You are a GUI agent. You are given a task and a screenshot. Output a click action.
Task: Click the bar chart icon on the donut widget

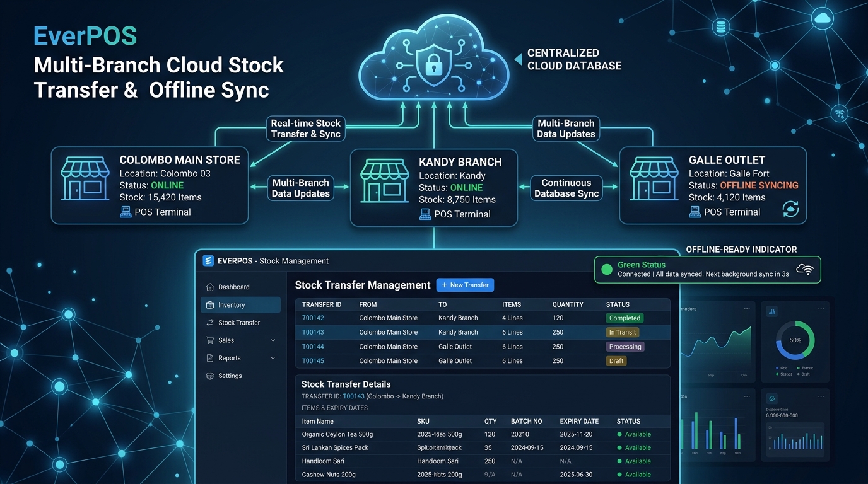[x=772, y=311]
